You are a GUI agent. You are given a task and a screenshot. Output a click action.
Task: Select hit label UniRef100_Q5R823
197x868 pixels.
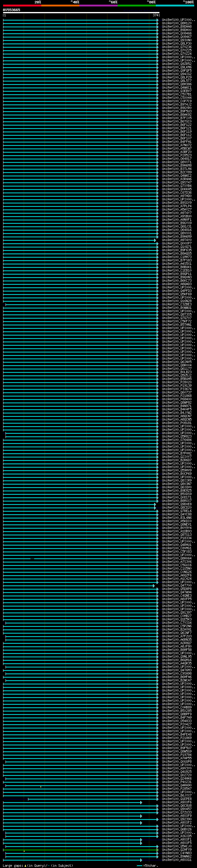point(177,436)
